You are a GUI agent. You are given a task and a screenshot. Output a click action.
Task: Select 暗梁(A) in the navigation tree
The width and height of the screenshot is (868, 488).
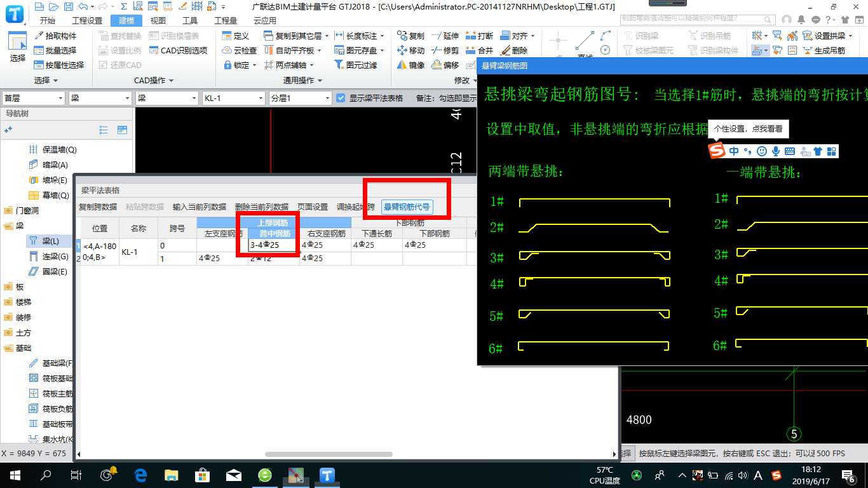48,165
